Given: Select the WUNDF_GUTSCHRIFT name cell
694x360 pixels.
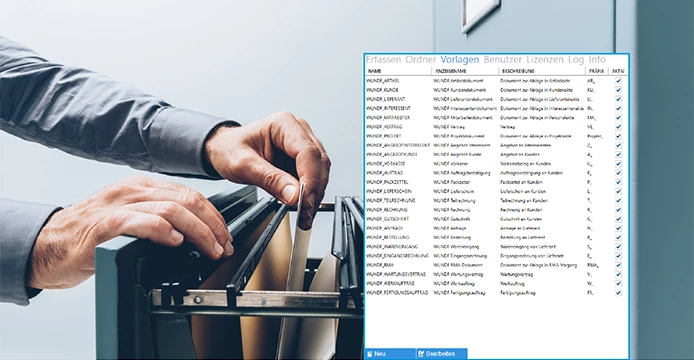Looking at the screenshot, I should pyautogui.click(x=387, y=219).
